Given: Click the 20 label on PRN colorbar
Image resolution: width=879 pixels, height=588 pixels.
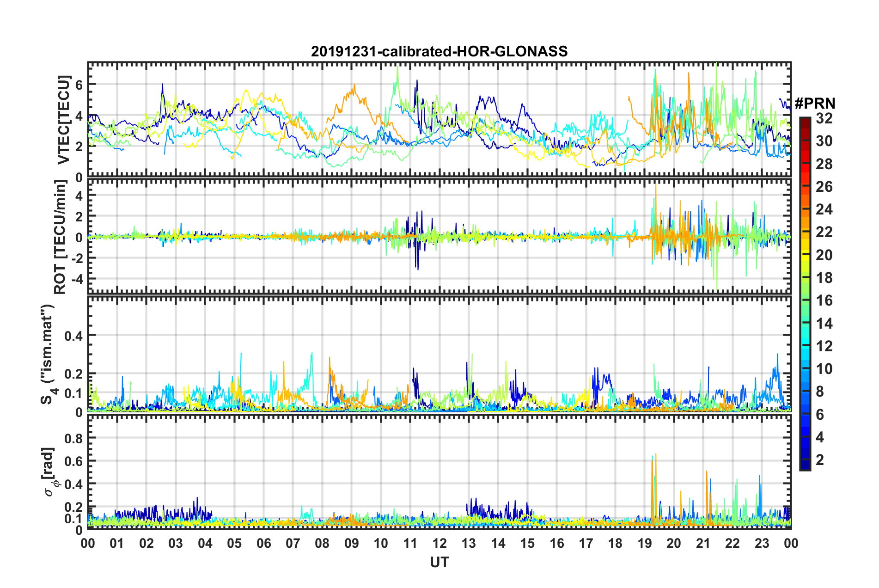Looking at the screenshot, I should tap(824, 255).
